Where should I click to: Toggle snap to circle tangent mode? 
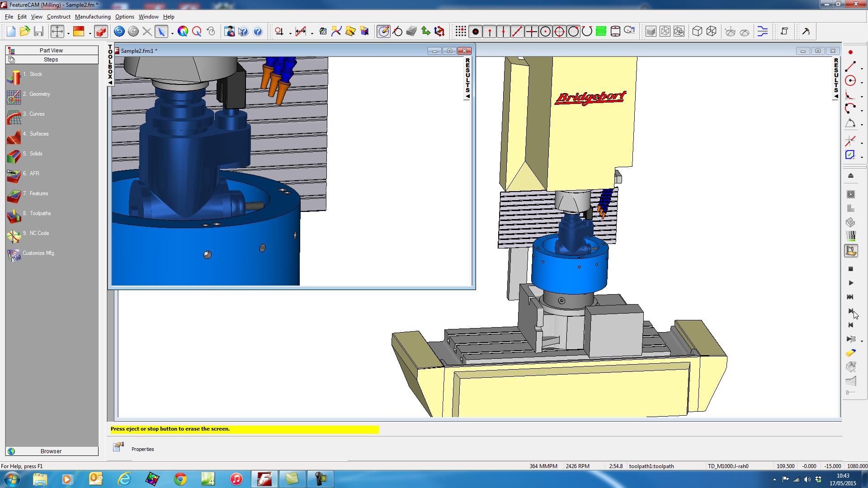(573, 32)
